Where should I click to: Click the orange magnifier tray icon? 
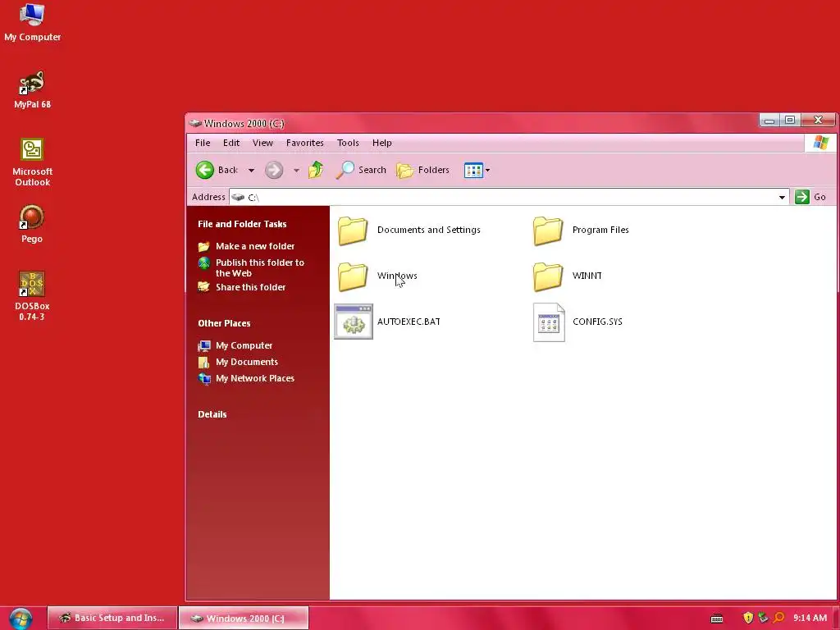[778, 618]
